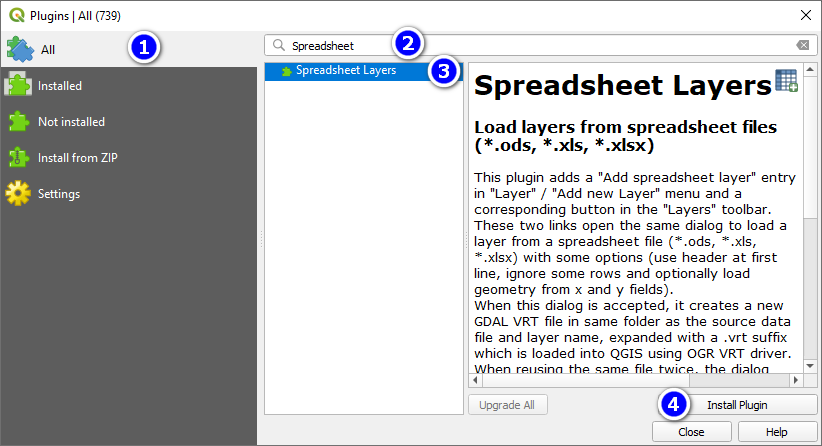Open the Settings tab
Viewport: 822px width, 446px height.
(129, 194)
